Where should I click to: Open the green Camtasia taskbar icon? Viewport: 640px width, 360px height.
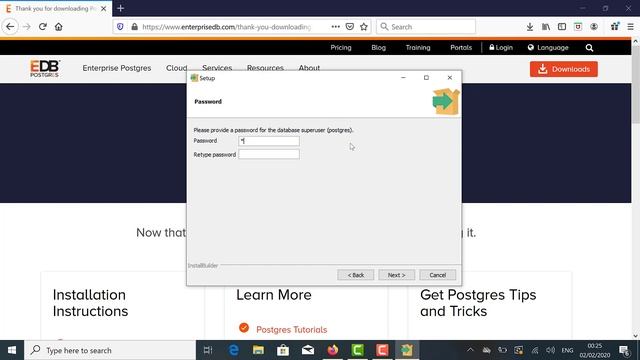[358, 350]
